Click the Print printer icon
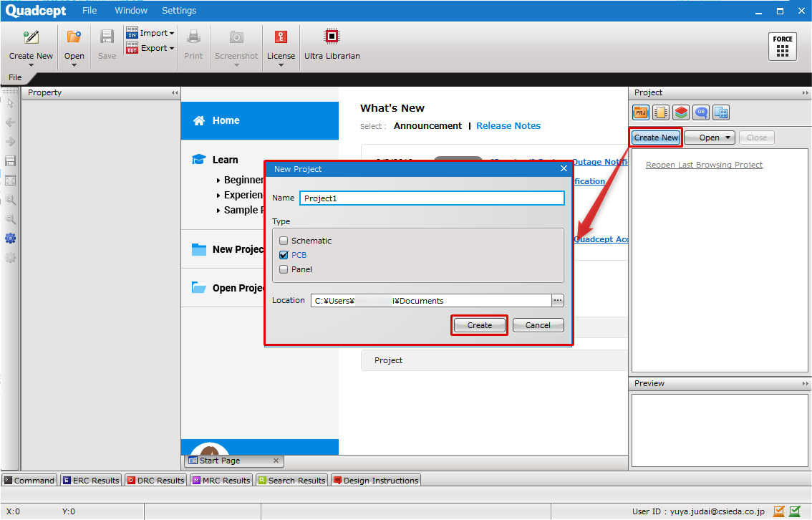This screenshot has height=520, width=812. click(193, 37)
